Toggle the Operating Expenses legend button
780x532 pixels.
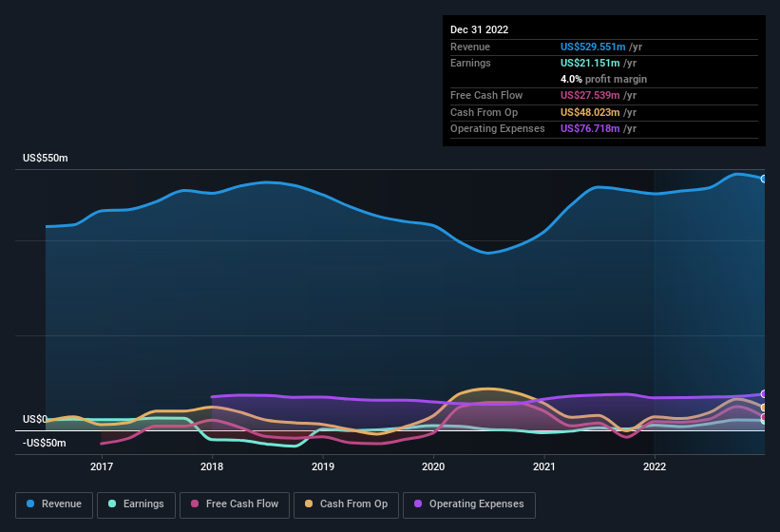[469, 504]
